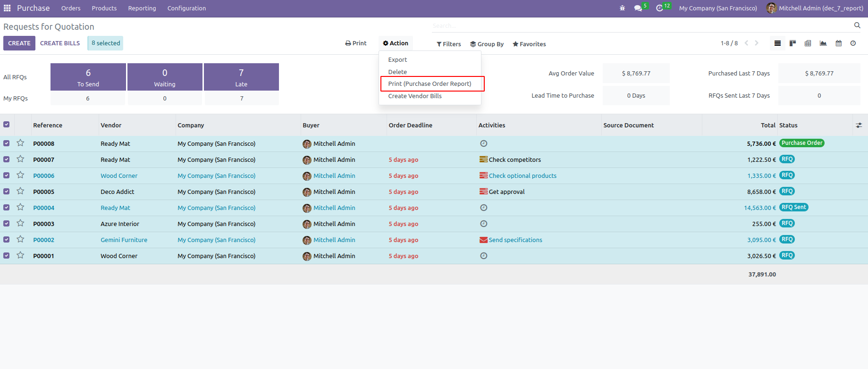Switch to Pivot table view
This screenshot has height=369, width=868.
[x=808, y=43]
